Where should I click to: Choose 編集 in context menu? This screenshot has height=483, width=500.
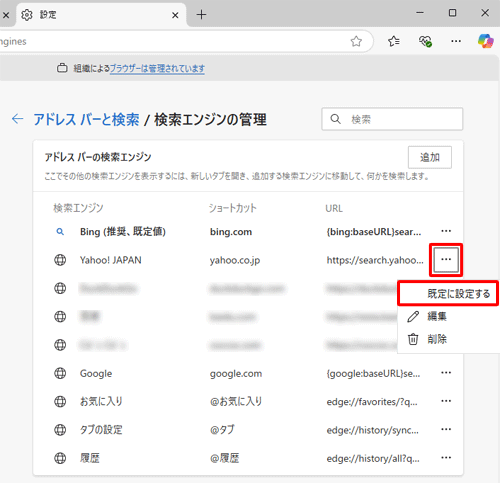tap(448, 316)
